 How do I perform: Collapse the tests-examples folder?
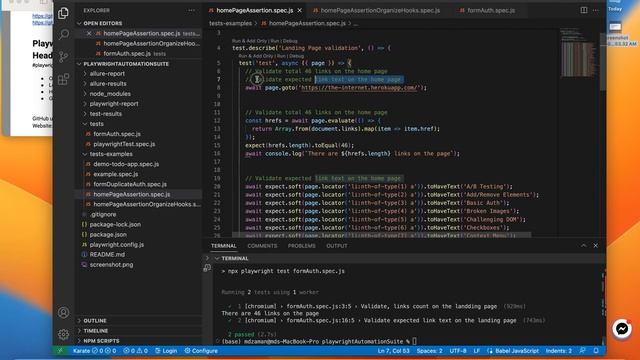pos(139,154)
